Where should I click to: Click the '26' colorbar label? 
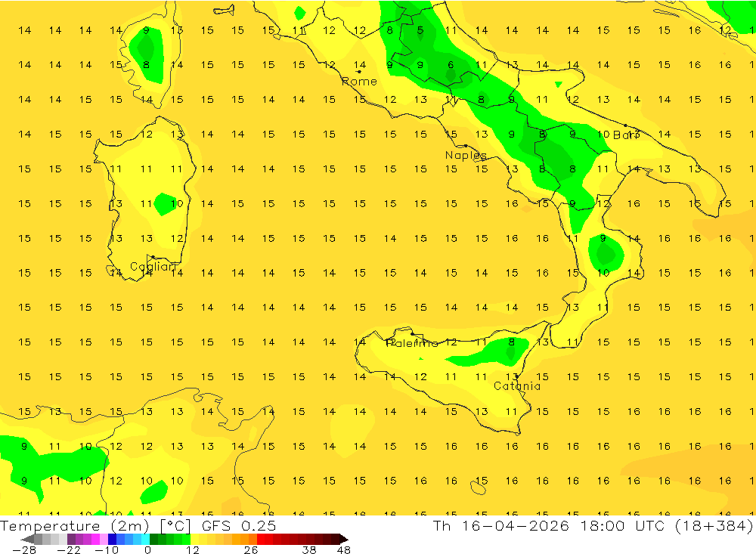(x=251, y=550)
